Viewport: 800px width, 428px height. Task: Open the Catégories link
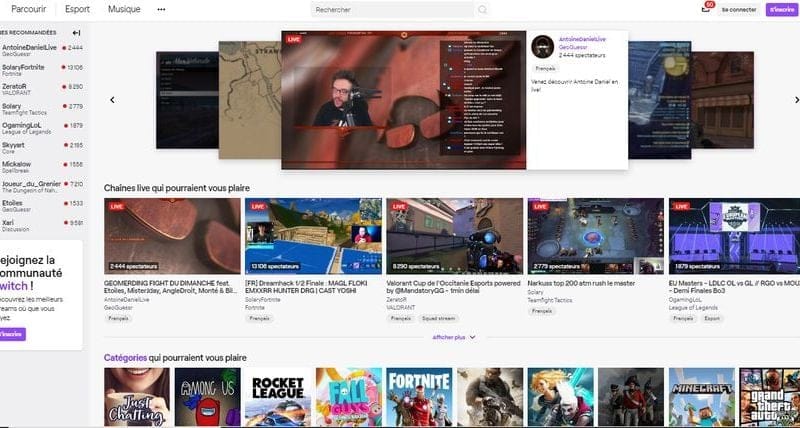(126, 358)
